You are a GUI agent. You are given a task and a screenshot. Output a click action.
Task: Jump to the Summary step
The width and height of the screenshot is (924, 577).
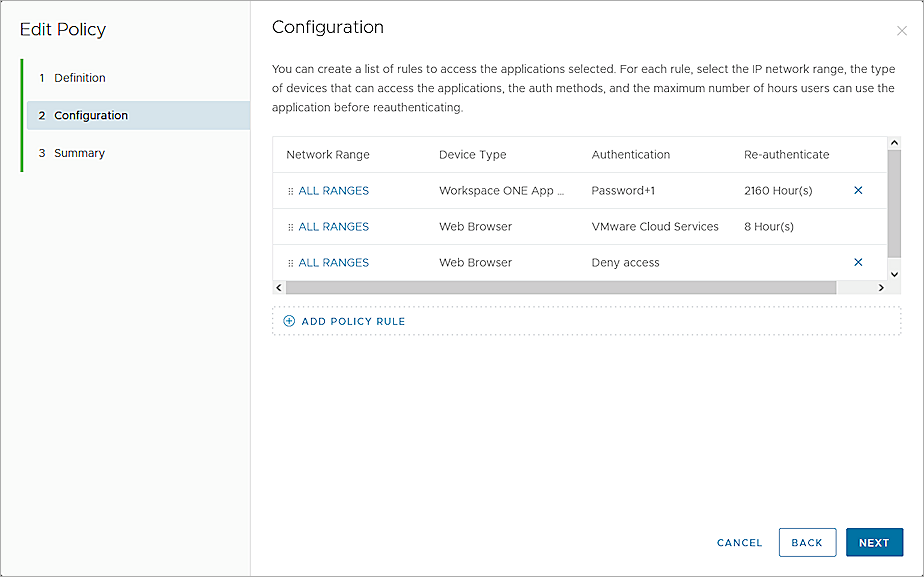click(x=78, y=153)
